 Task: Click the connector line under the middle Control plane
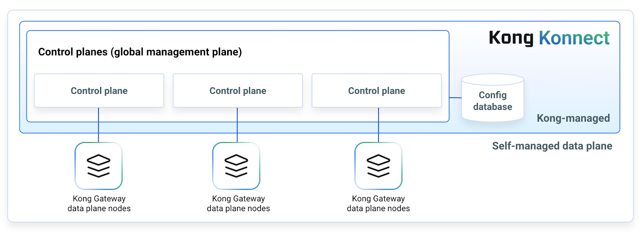click(x=237, y=126)
